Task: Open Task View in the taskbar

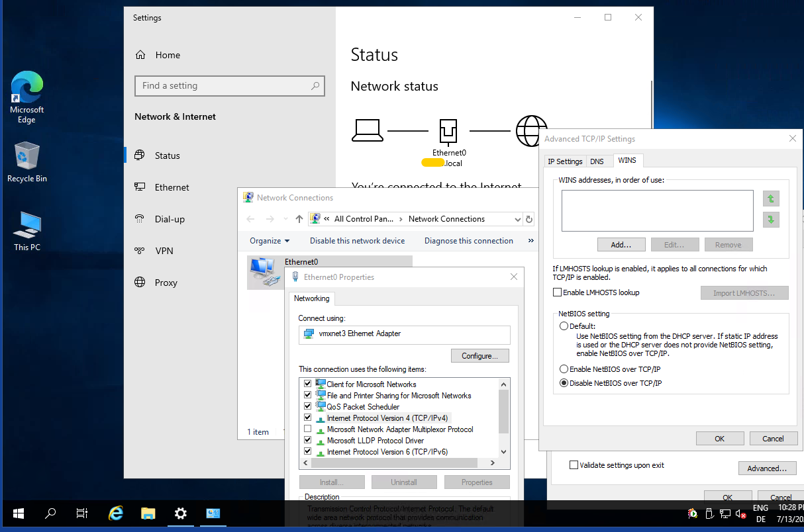Action: pyautogui.click(x=82, y=513)
